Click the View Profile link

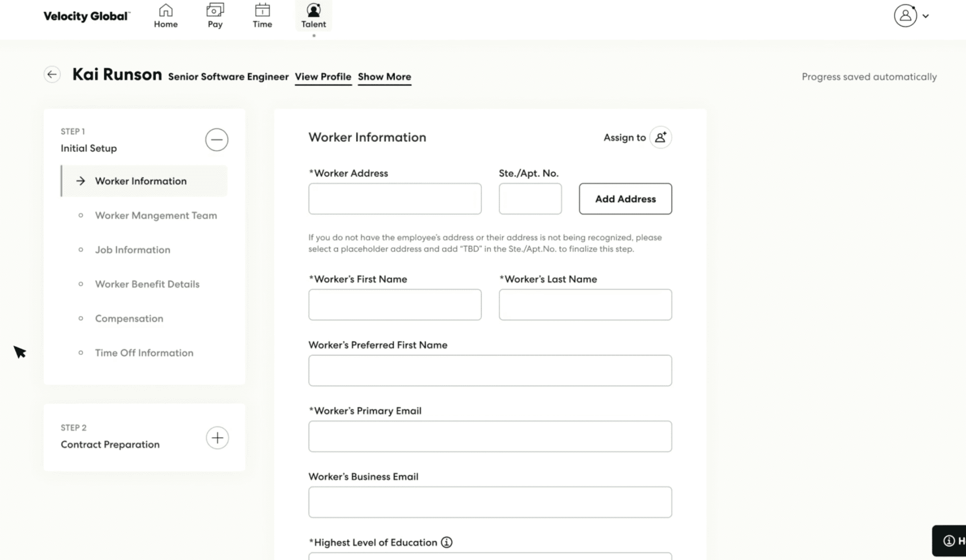(x=323, y=77)
